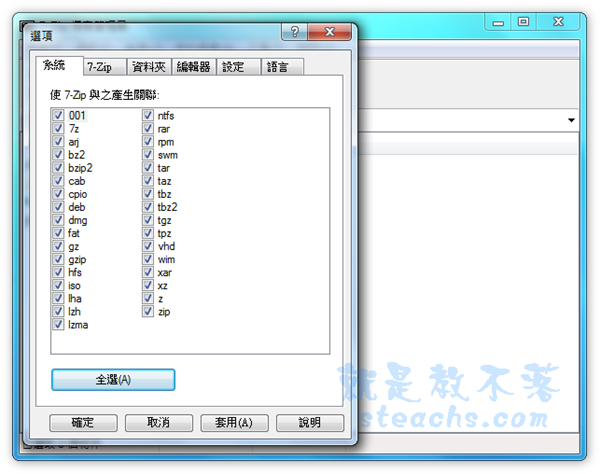This screenshot has height=474, width=600.
Task: Toggle the swm association checkbox
Action: click(148, 155)
